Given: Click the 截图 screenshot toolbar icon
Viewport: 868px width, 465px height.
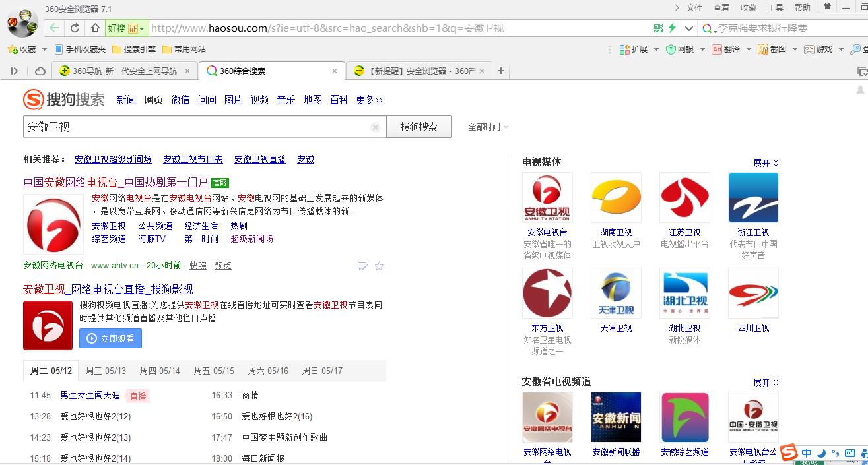Looking at the screenshot, I should tap(772, 49).
